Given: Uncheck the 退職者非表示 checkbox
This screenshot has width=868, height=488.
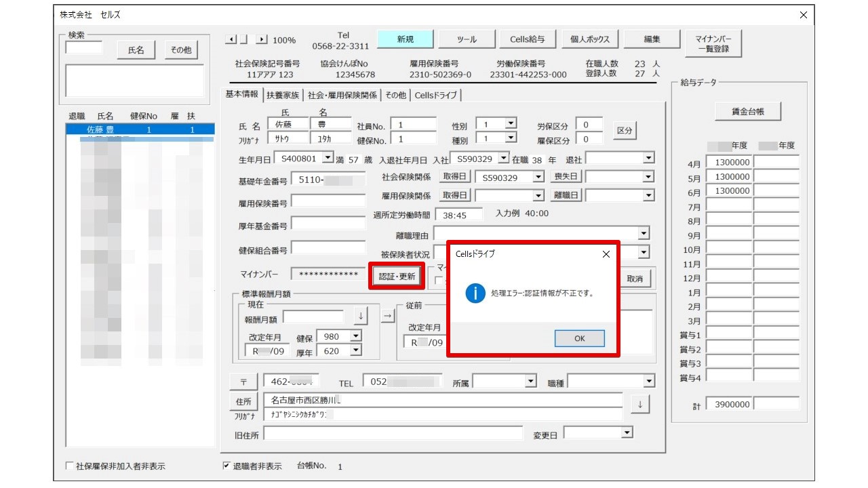Looking at the screenshot, I should point(227,466).
